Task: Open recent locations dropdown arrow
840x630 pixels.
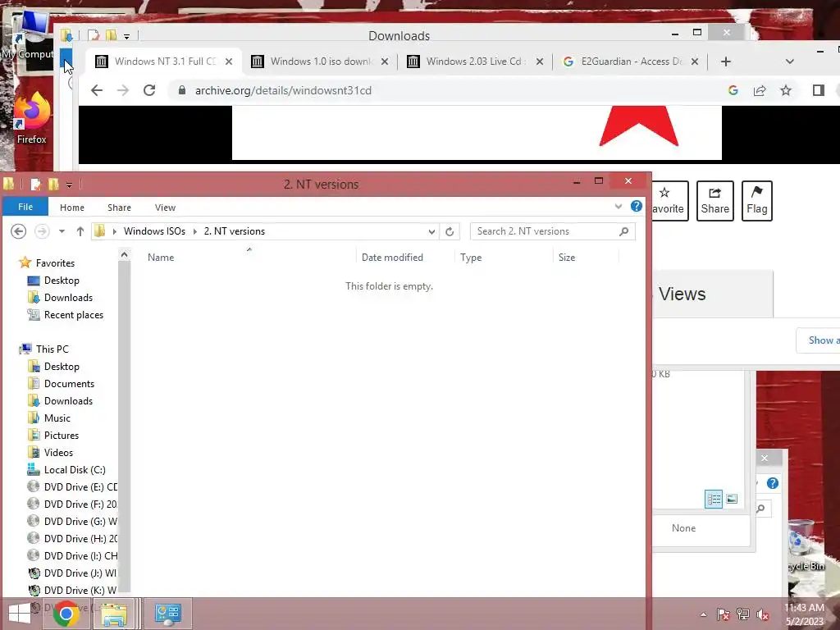Action: (x=62, y=231)
